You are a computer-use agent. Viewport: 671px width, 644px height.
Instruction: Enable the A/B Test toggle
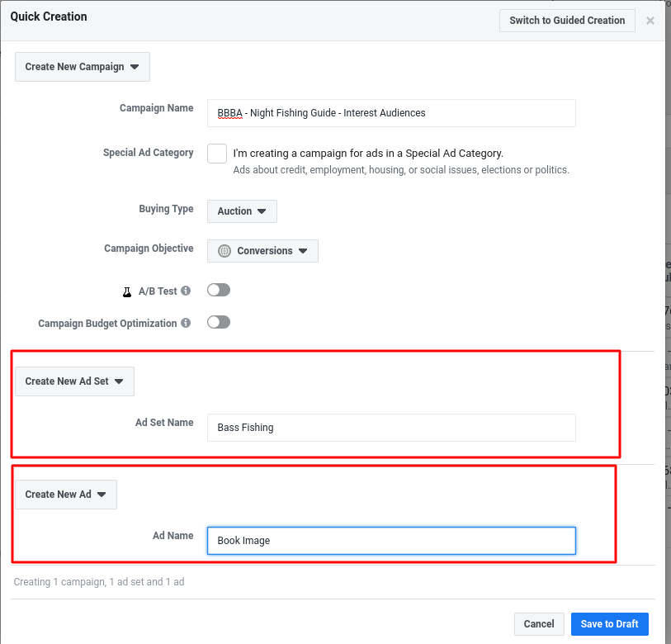click(x=219, y=291)
